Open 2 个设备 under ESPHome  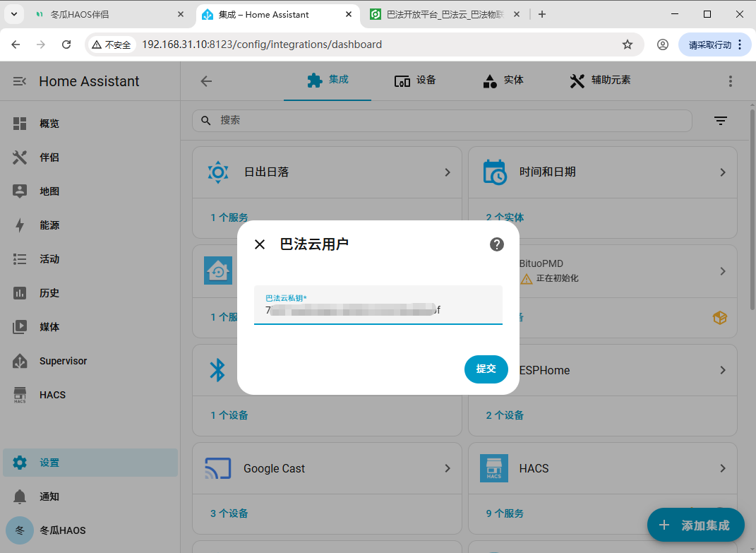pos(505,415)
